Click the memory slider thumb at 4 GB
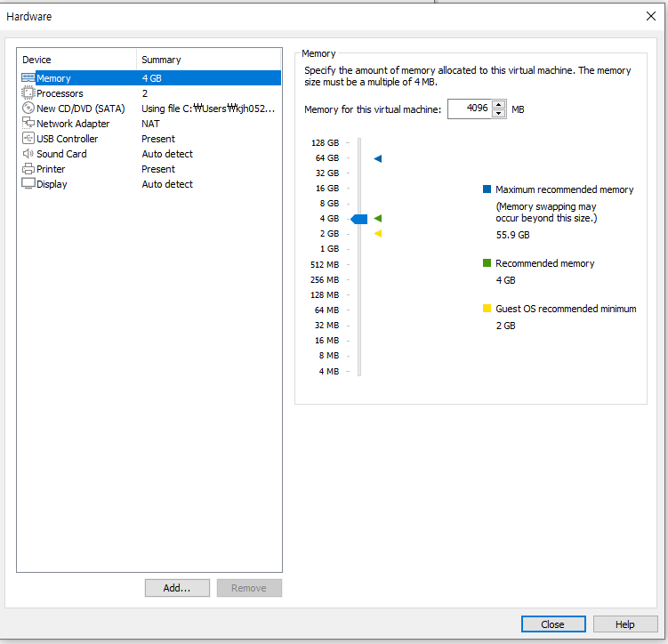This screenshot has height=644, width=668. [358, 219]
